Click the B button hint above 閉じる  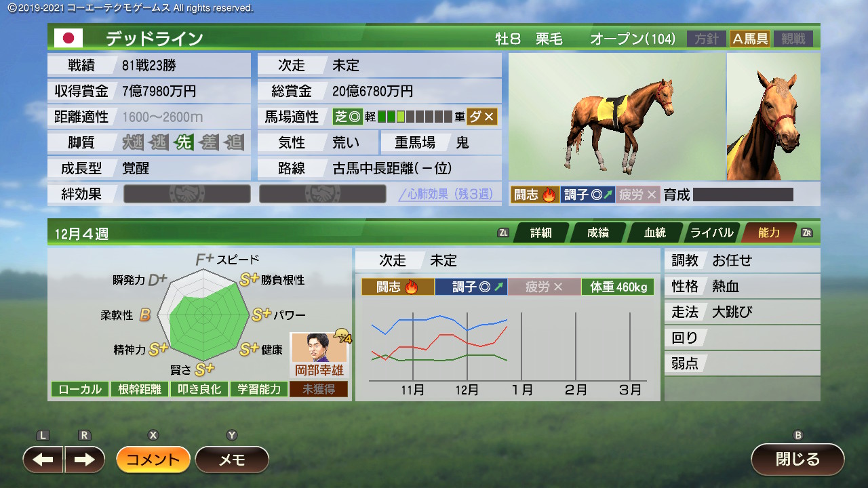click(798, 435)
